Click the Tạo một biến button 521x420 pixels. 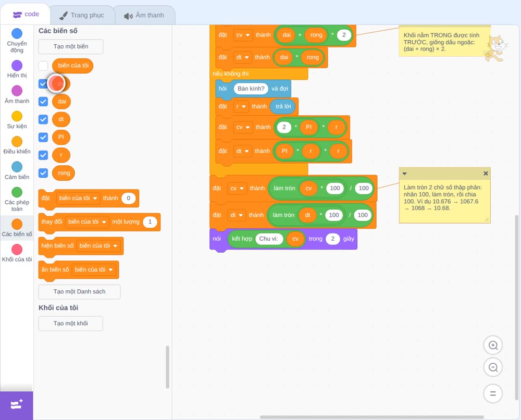pos(71,46)
